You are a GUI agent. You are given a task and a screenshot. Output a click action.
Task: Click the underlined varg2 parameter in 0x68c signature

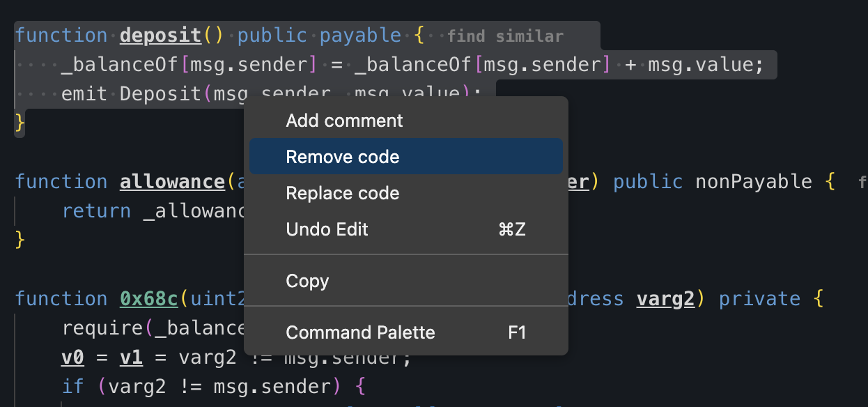[665, 299]
